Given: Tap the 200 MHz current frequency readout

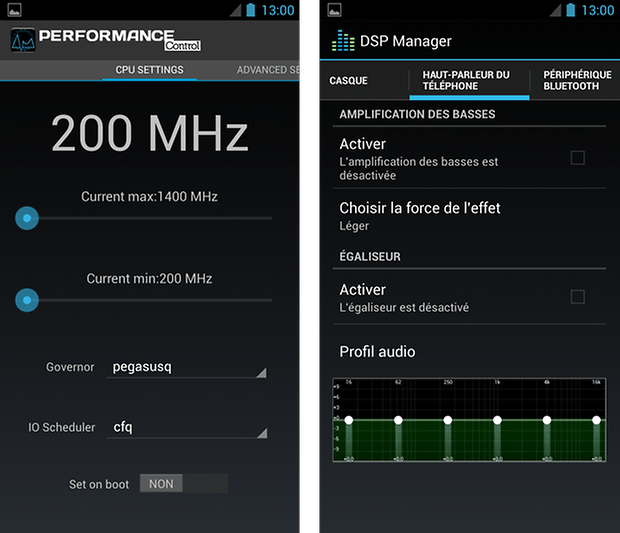Looking at the screenshot, I should (x=149, y=133).
